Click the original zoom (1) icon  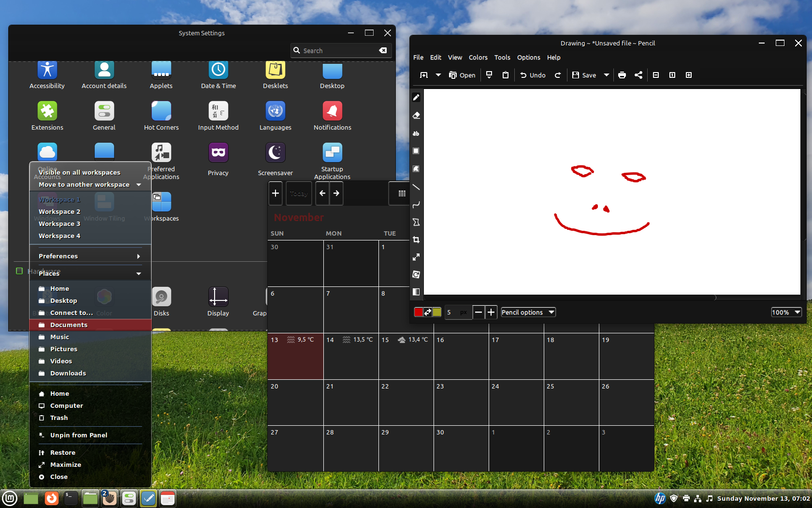click(x=672, y=75)
